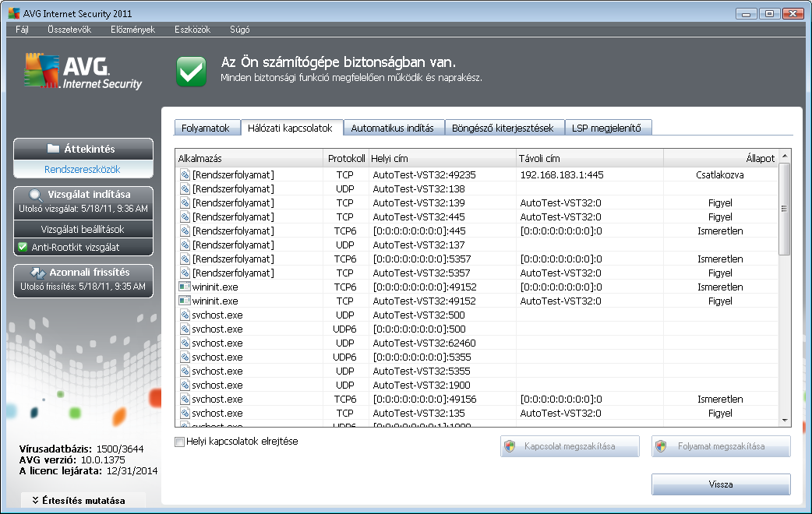Click the AVG icon in the title bar
The width and height of the screenshot is (812, 514).
pyautogui.click(x=14, y=13)
